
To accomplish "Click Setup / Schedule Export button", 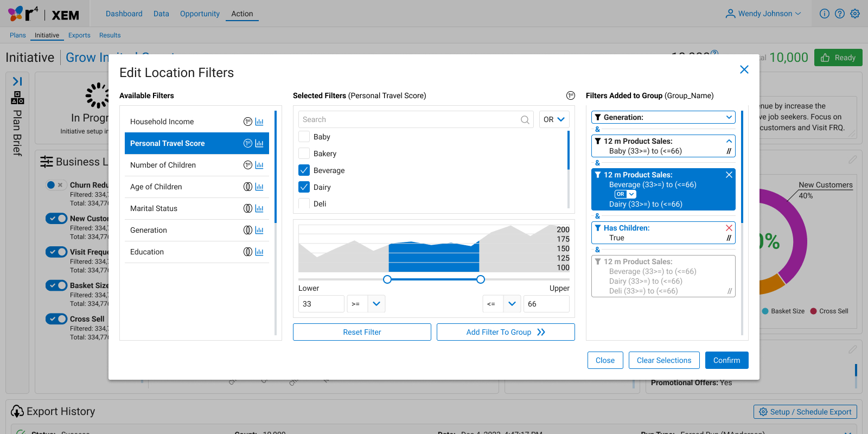I will point(805,412).
